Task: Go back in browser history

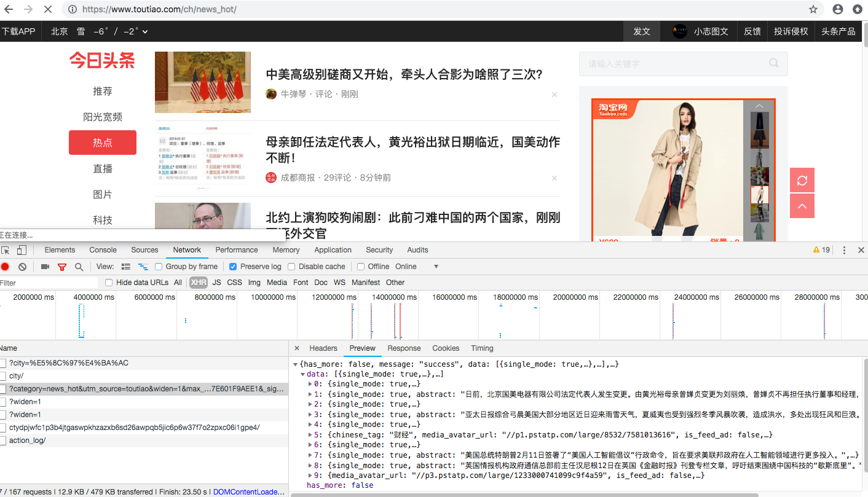Action: 9,9
